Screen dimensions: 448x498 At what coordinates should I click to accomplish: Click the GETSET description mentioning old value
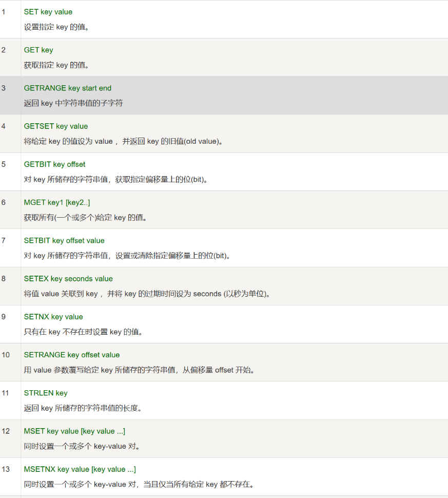point(124,141)
